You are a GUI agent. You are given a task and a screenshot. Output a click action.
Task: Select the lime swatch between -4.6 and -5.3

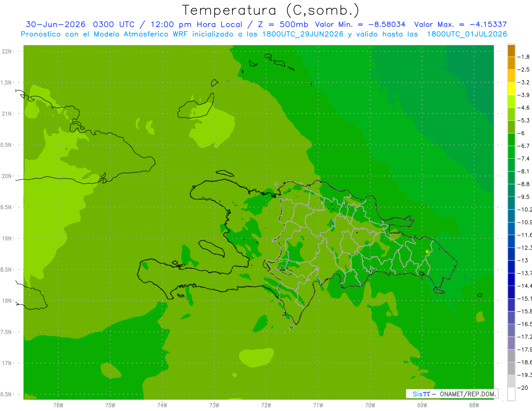(511, 114)
